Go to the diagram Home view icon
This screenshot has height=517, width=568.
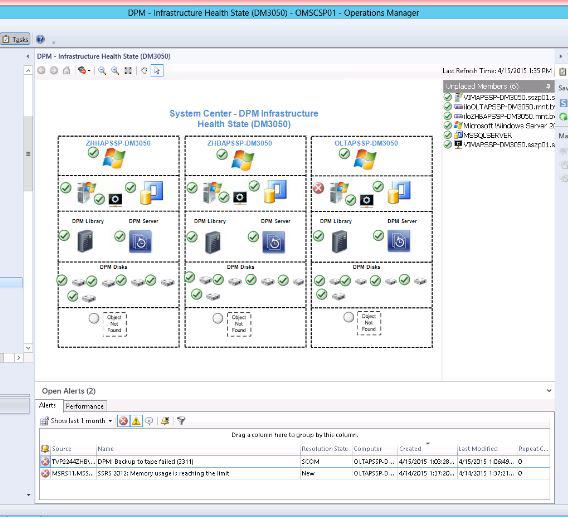[x=67, y=71]
